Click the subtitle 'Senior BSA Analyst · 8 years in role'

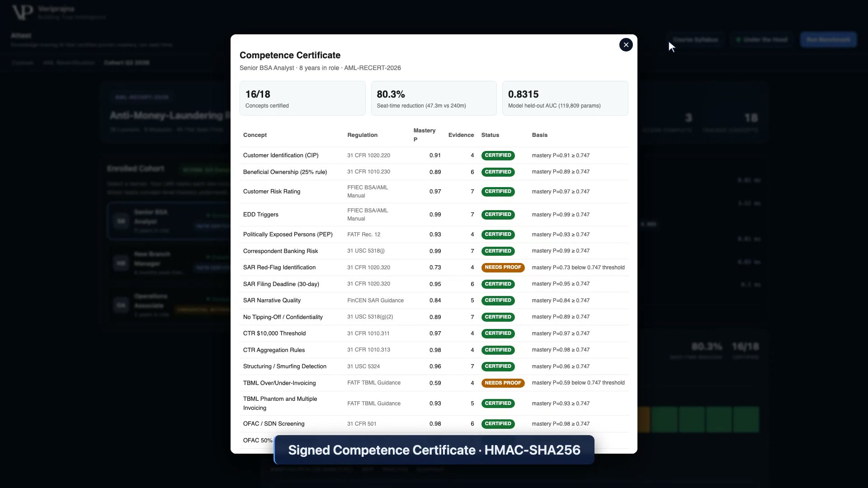289,68
